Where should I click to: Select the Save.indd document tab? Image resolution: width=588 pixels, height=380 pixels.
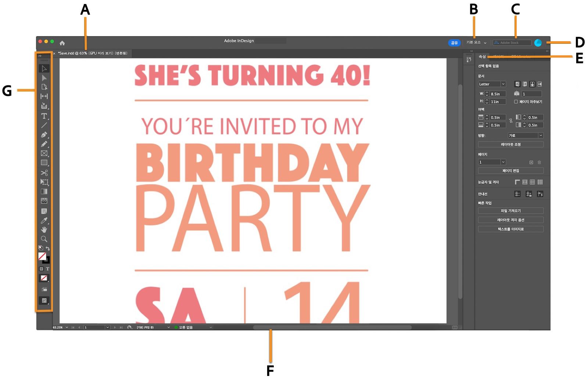point(93,53)
